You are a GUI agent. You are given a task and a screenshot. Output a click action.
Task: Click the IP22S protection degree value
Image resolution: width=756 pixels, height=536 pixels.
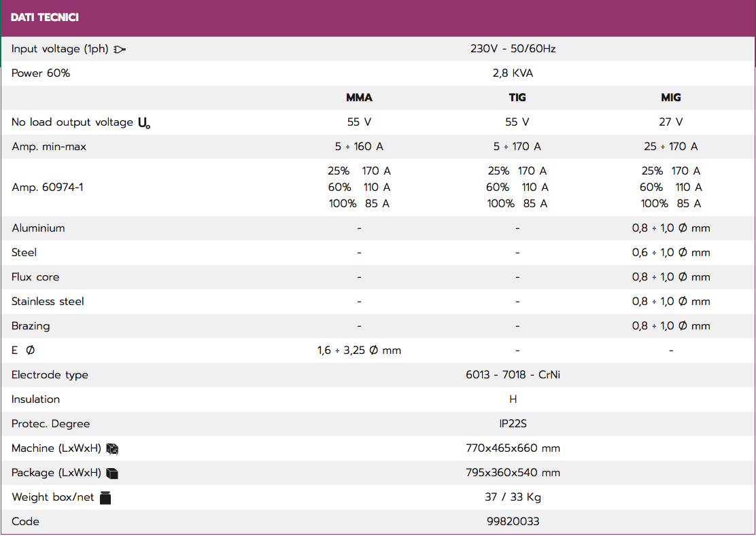513,424
